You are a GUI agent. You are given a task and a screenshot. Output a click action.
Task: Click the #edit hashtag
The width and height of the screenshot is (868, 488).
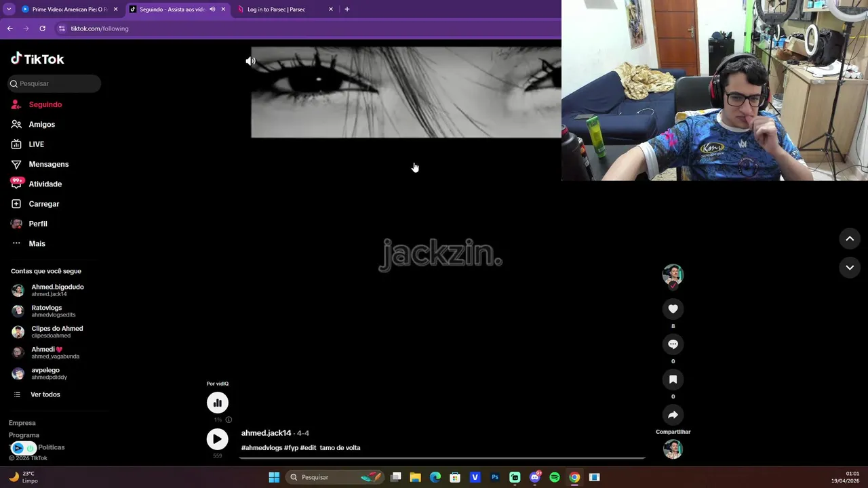click(308, 448)
